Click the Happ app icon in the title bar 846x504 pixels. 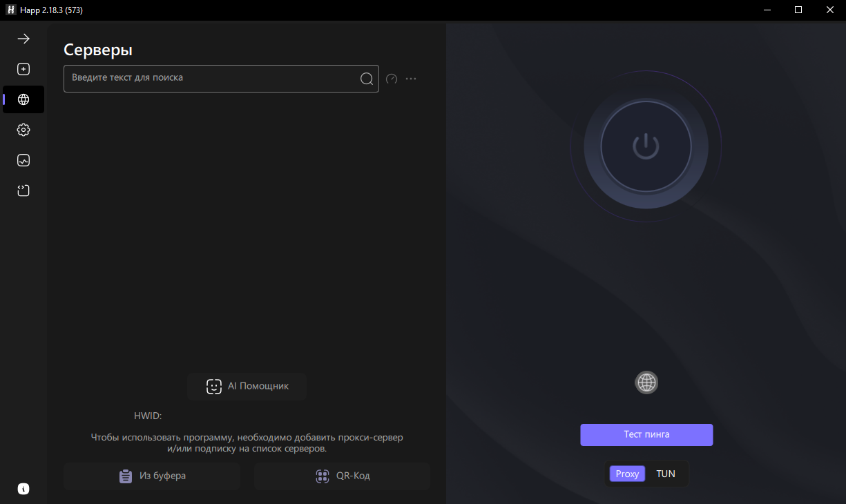(10, 10)
